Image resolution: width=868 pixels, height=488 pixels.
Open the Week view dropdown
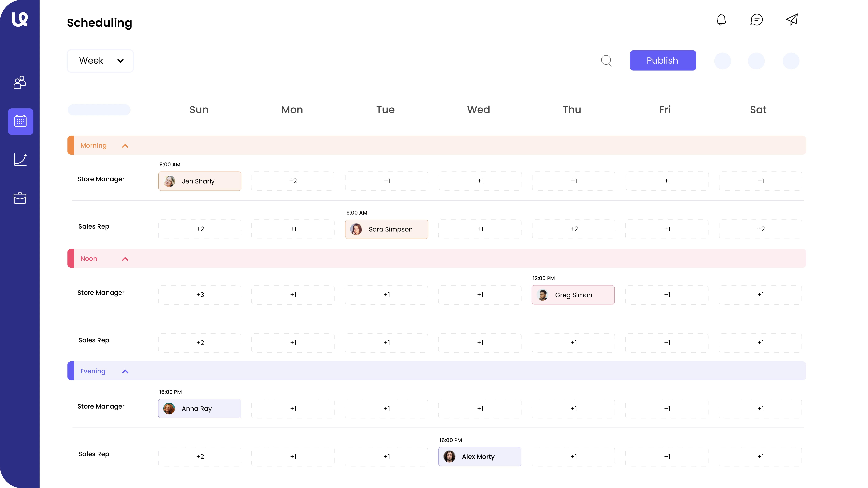[100, 61]
